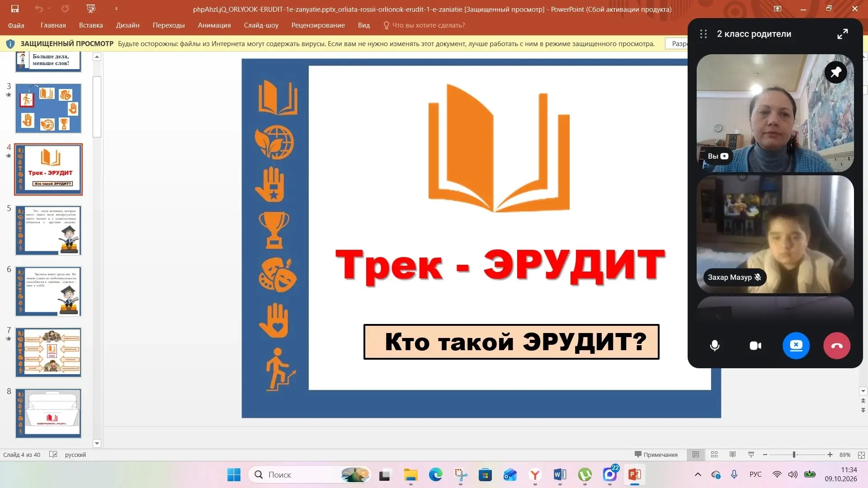Expand the call window to full size

842,34
